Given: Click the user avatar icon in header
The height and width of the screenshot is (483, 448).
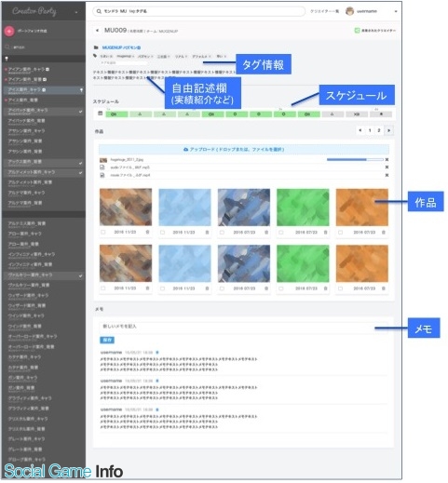Looking at the screenshot, I should (x=349, y=11).
